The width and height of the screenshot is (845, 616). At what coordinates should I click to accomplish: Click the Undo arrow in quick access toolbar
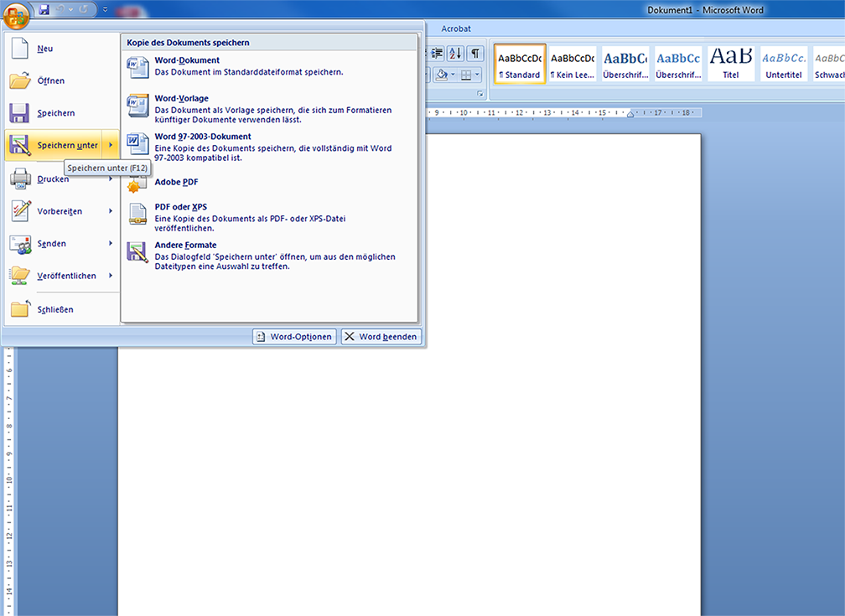coord(60,10)
